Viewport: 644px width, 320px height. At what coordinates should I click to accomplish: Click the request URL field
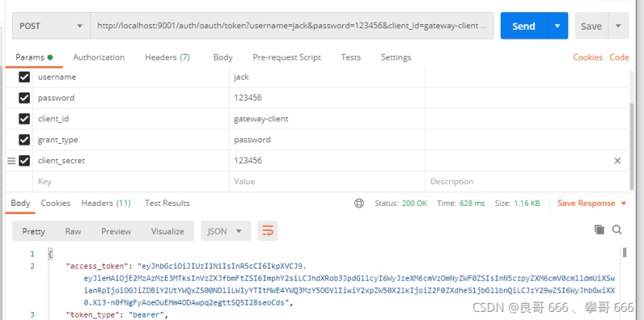[291, 26]
